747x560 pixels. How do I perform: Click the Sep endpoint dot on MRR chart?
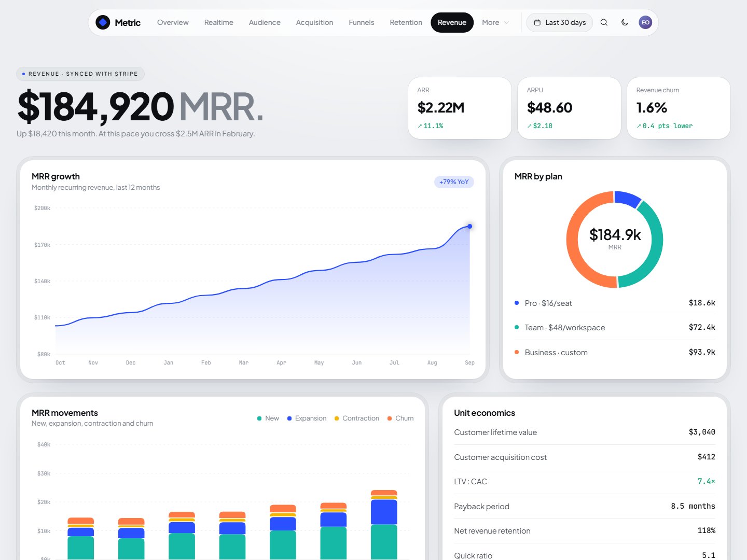[x=469, y=226]
